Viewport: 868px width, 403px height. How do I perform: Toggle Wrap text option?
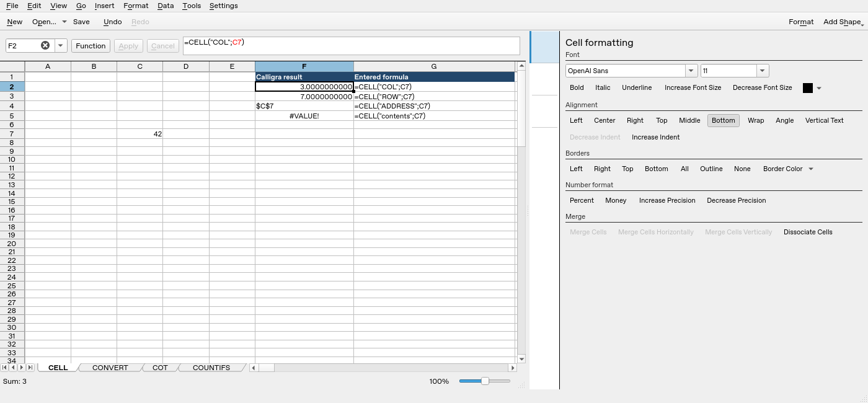[756, 121]
